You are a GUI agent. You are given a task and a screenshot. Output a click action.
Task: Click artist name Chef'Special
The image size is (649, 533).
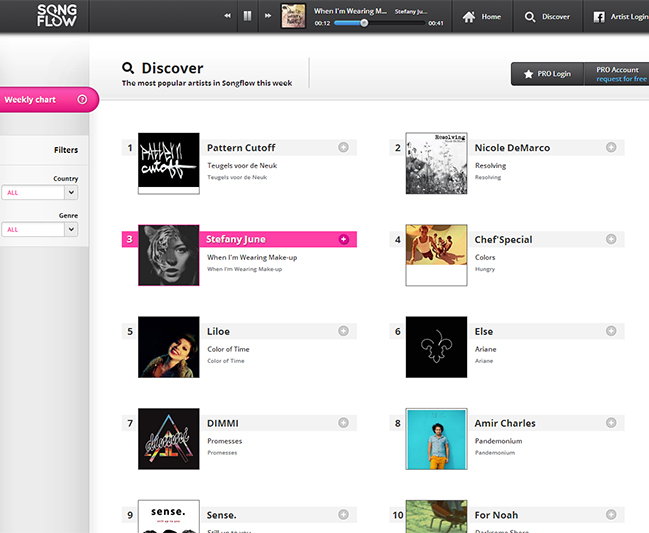(x=503, y=240)
